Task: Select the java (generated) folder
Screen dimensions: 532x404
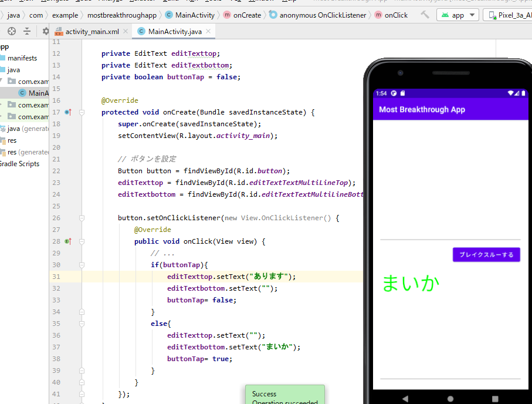Action: tap(25, 129)
